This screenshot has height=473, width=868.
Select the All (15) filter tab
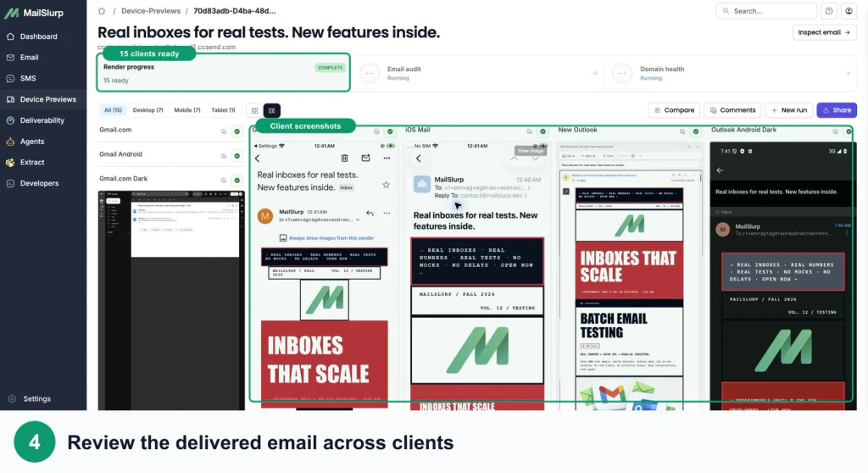113,111
